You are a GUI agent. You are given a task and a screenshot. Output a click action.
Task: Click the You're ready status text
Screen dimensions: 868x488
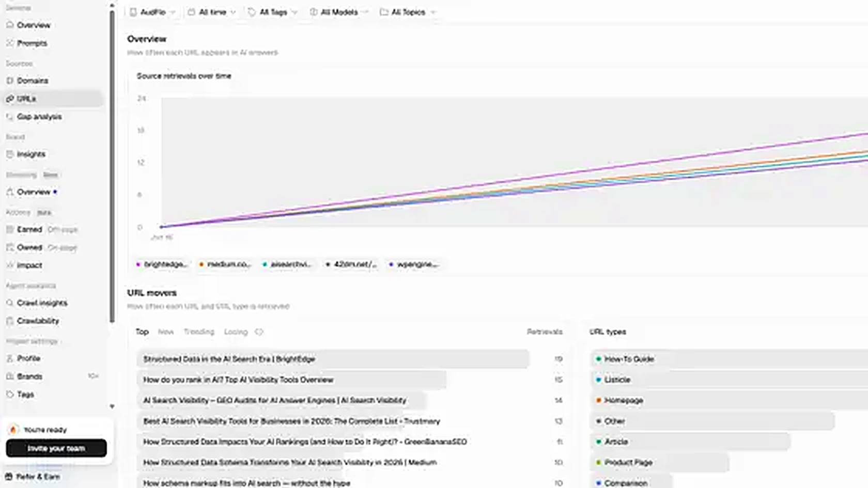(x=45, y=430)
